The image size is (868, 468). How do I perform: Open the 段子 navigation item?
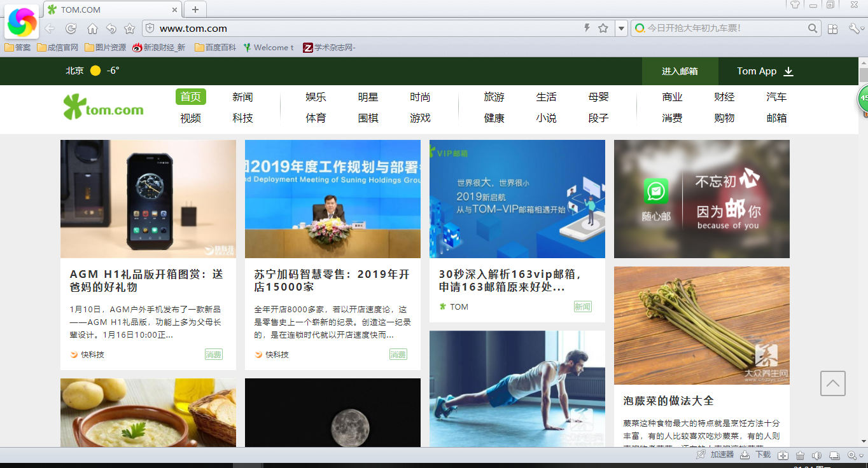(x=598, y=118)
